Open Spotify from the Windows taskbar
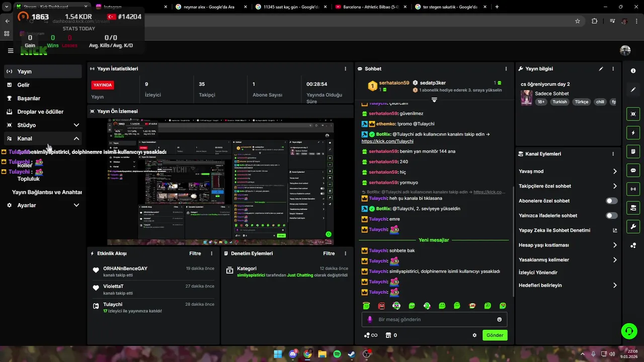The width and height of the screenshot is (644, 362). point(337,354)
